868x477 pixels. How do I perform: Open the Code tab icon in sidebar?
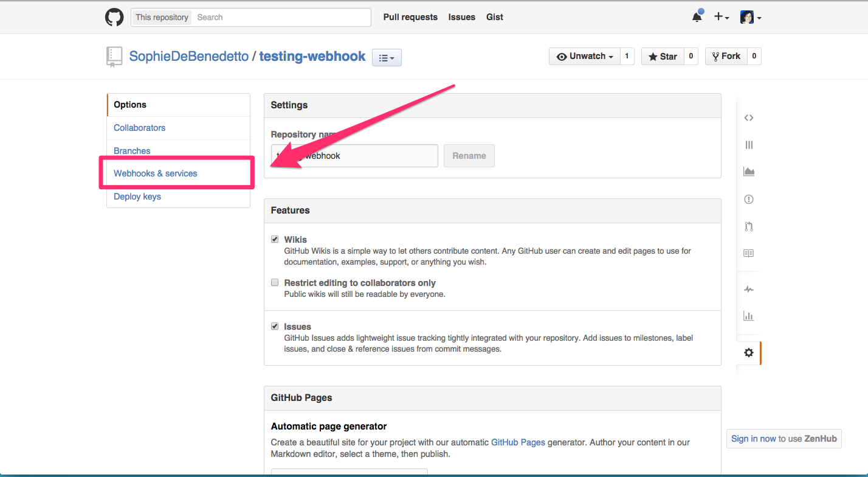point(748,118)
